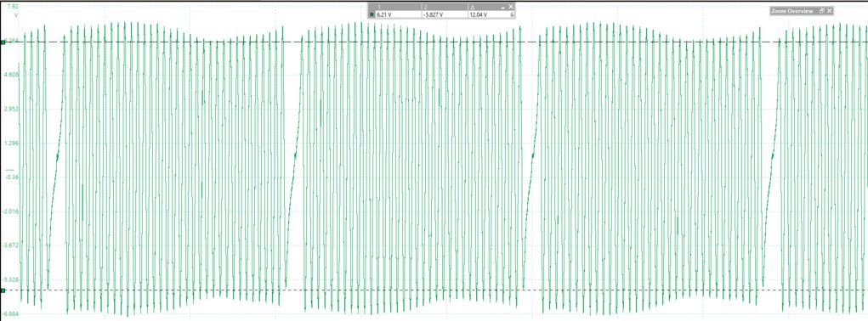The image size is (868, 321).
Task: Grab the lower voltage ruler handle
Action: (3, 290)
